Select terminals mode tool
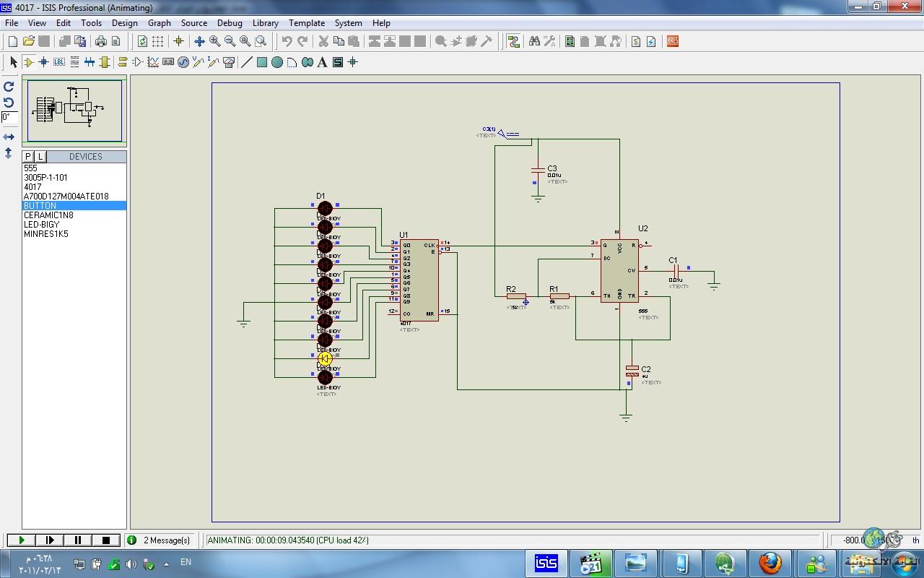 123,63
